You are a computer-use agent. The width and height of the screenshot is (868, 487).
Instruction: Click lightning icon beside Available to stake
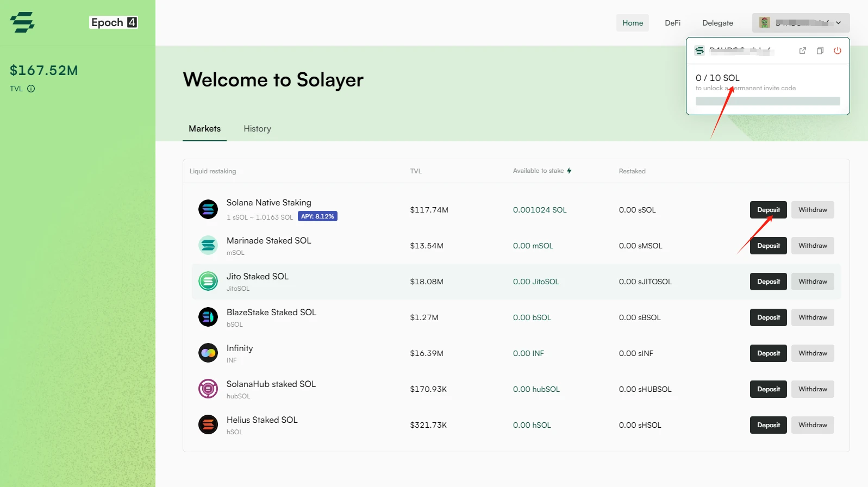569,171
